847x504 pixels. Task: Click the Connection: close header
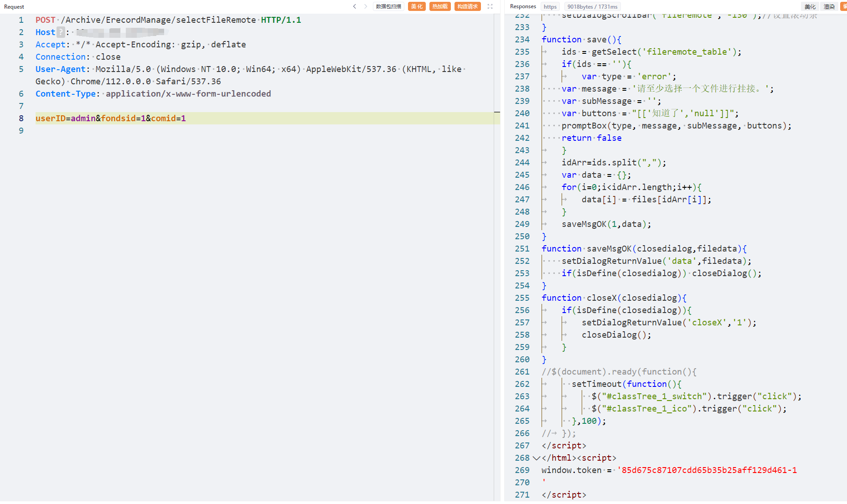78,57
